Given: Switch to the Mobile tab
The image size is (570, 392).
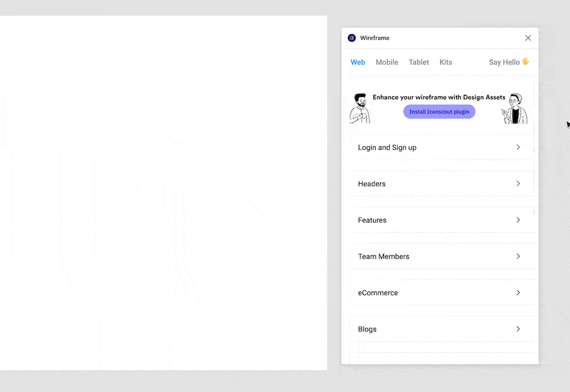Looking at the screenshot, I should (387, 62).
